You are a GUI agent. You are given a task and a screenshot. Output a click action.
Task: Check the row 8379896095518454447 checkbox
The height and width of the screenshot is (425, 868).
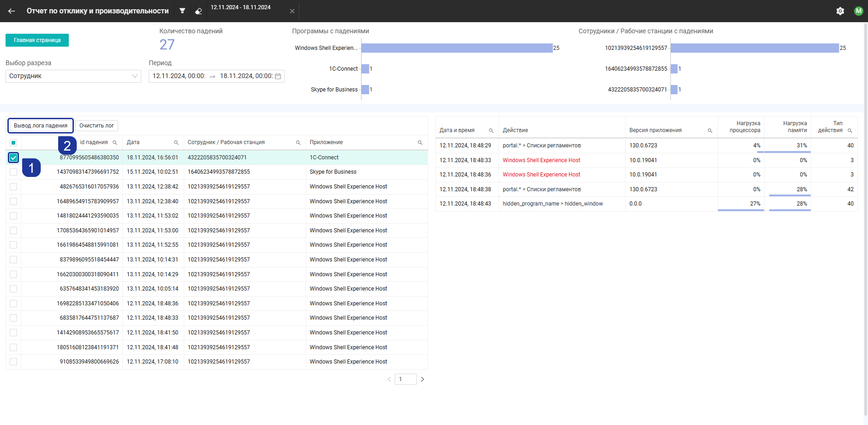tap(13, 260)
